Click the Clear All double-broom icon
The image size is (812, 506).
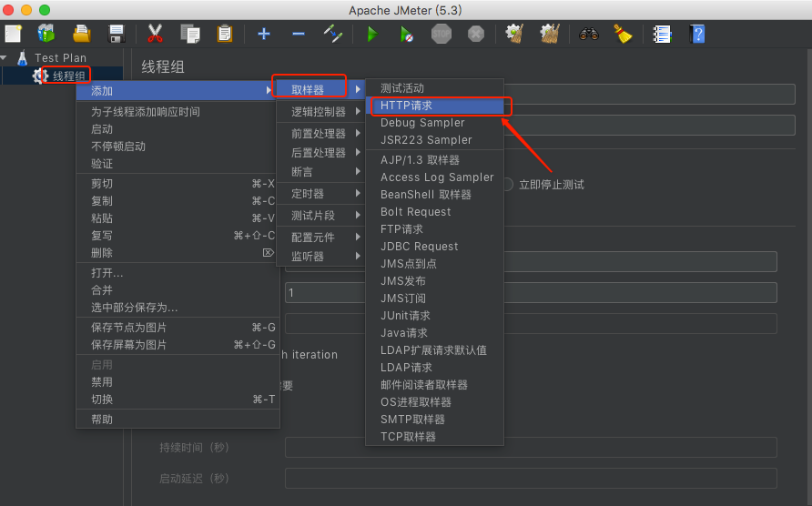tap(549, 34)
